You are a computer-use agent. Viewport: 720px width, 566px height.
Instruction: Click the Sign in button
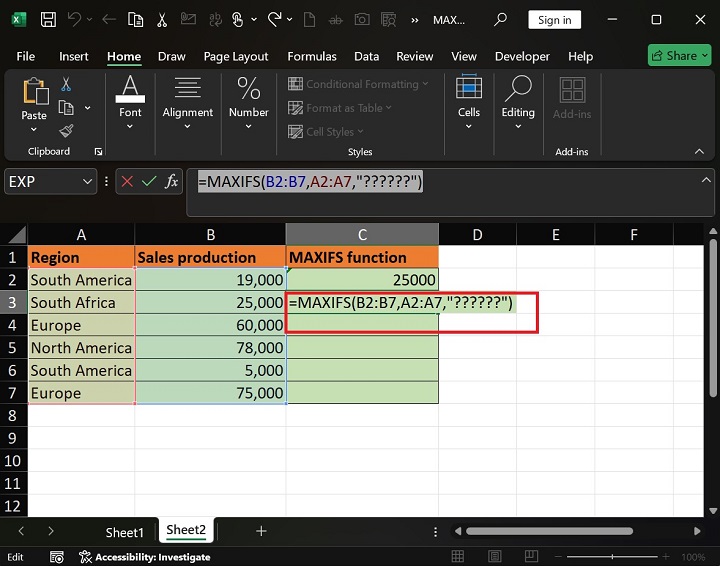point(554,19)
